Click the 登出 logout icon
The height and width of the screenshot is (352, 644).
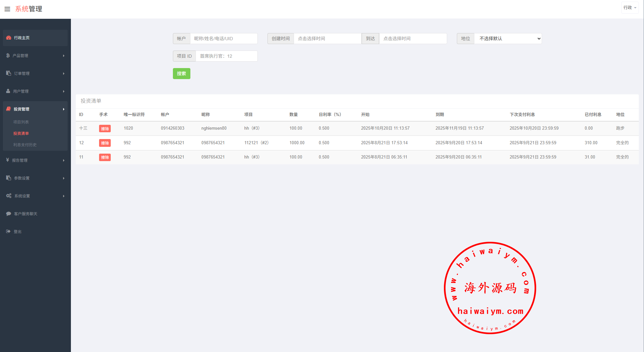[8, 231]
